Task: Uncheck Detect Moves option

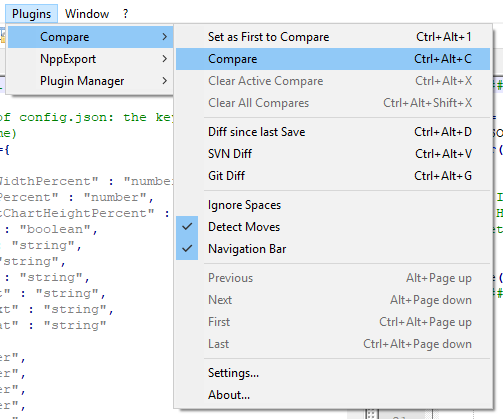Action: click(x=333, y=227)
